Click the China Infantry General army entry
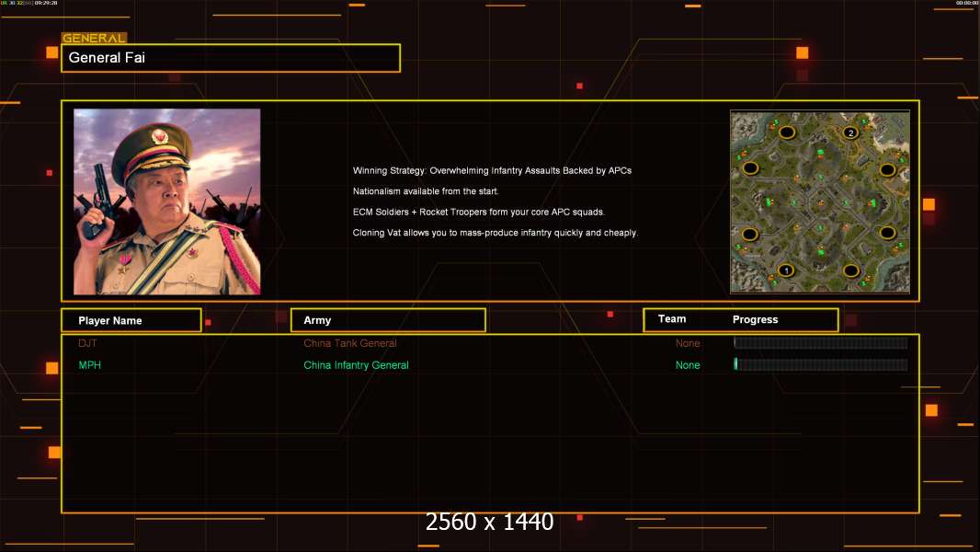The height and width of the screenshot is (552, 980). pos(356,365)
